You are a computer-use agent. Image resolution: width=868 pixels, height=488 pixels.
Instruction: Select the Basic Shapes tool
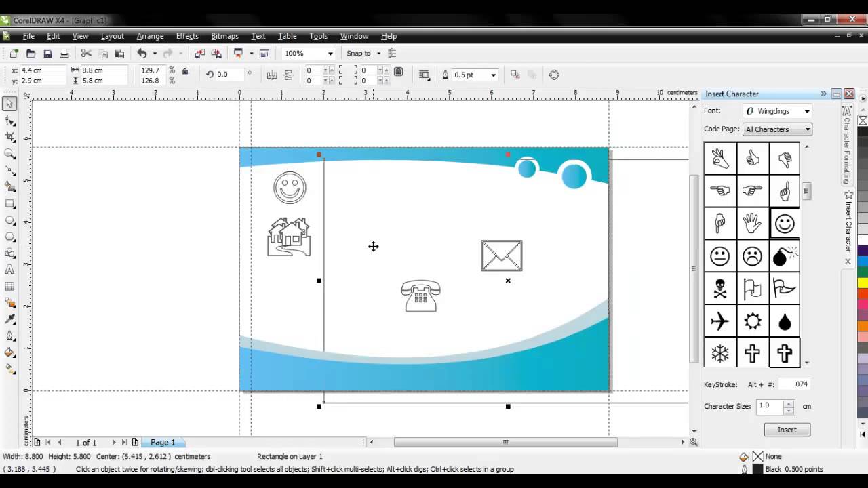point(9,253)
